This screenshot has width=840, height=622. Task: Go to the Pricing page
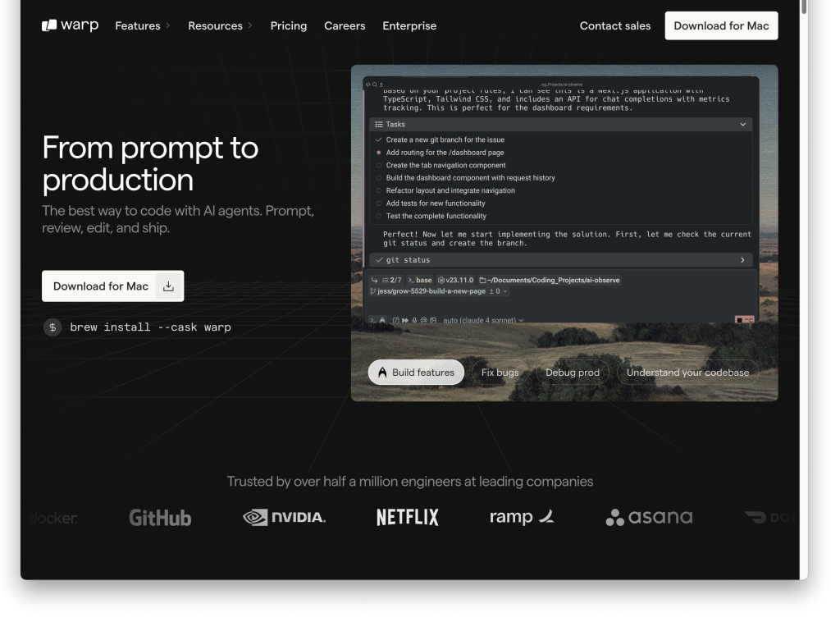(289, 25)
